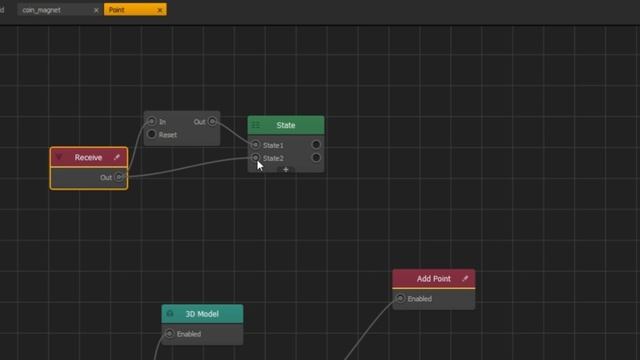
Task: Add a new state with the plus button
Action: coord(286,169)
